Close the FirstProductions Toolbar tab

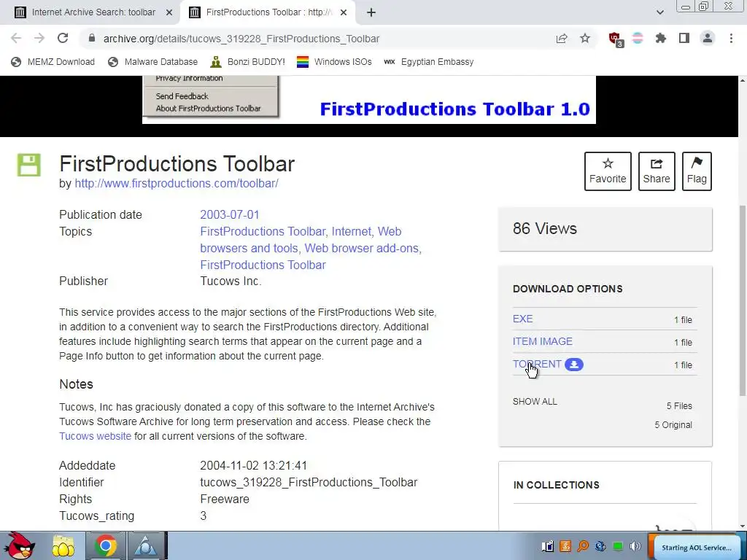(x=344, y=12)
